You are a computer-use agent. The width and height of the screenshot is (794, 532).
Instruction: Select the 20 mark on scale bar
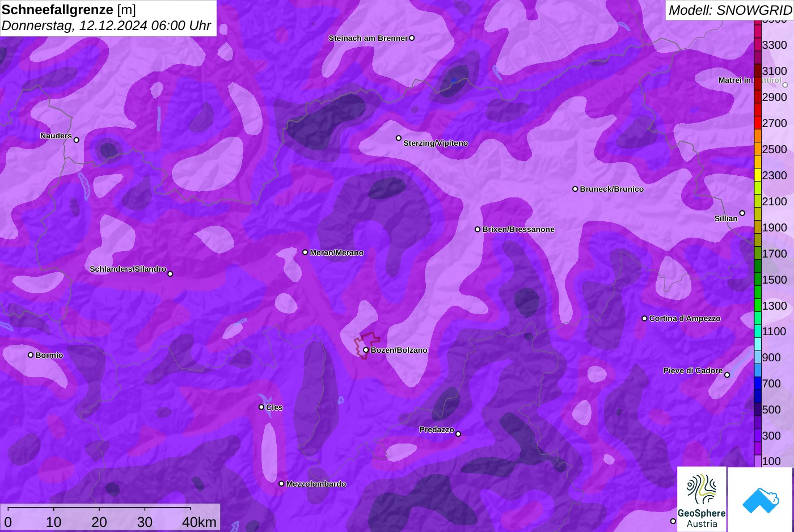click(99, 522)
